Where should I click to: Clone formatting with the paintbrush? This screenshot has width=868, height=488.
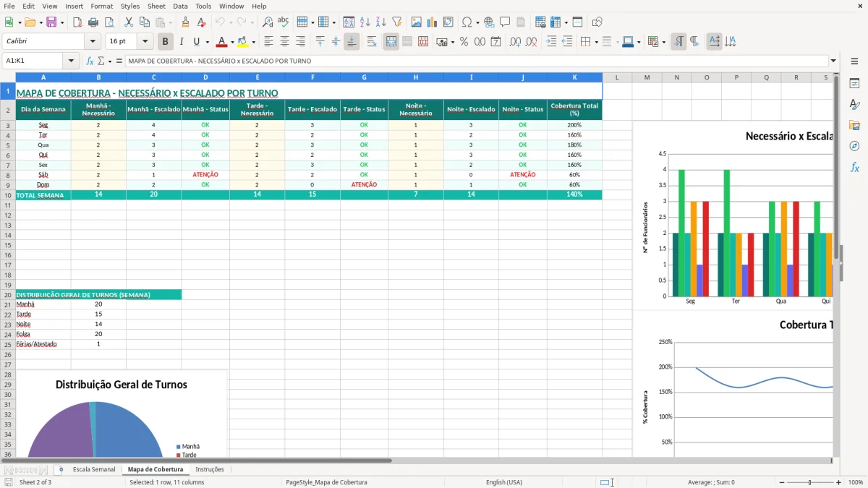(x=186, y=22)
